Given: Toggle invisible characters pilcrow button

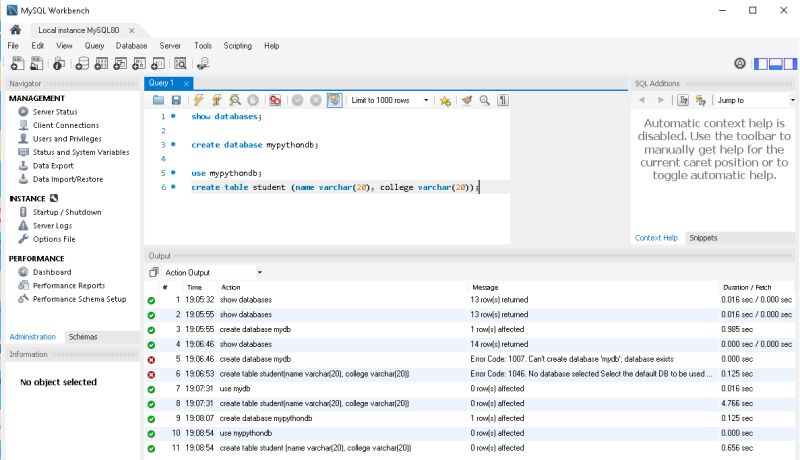Looking at the screenshot, I should coord(503,100).
